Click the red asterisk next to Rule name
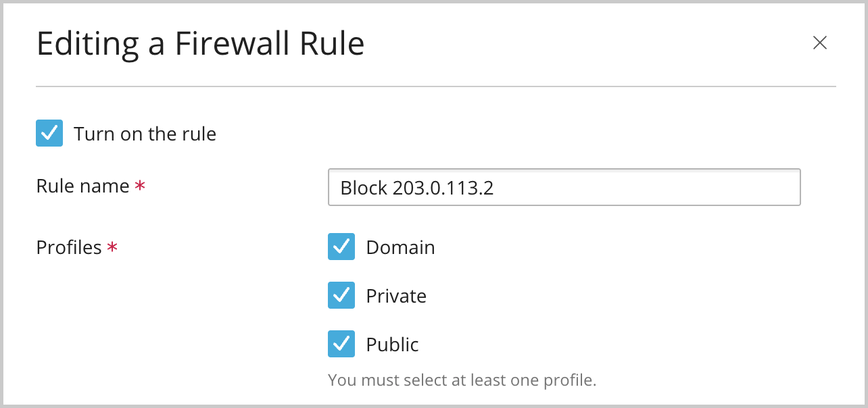The height and width of the screenshot is (408, 868). 139,186
